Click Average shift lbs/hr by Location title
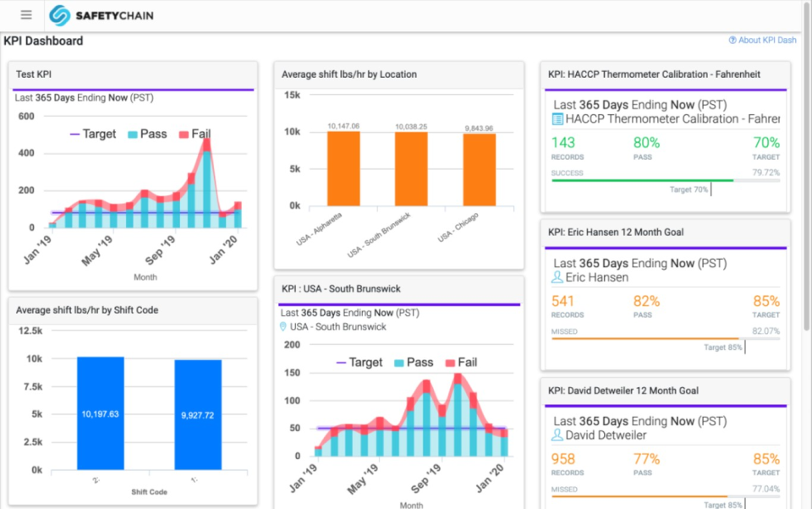 (x=349, y=74)
